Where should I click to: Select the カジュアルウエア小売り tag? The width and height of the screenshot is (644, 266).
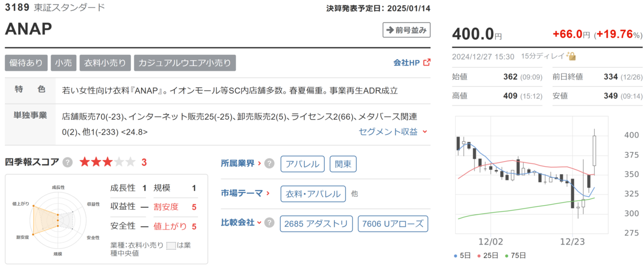[x=185, y=62]
